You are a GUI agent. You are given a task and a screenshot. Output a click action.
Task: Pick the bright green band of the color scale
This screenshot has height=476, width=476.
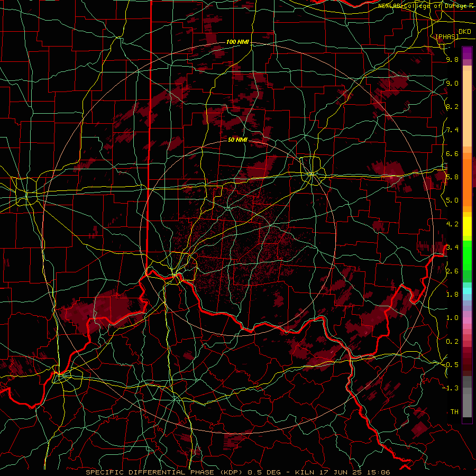(467, 256)
